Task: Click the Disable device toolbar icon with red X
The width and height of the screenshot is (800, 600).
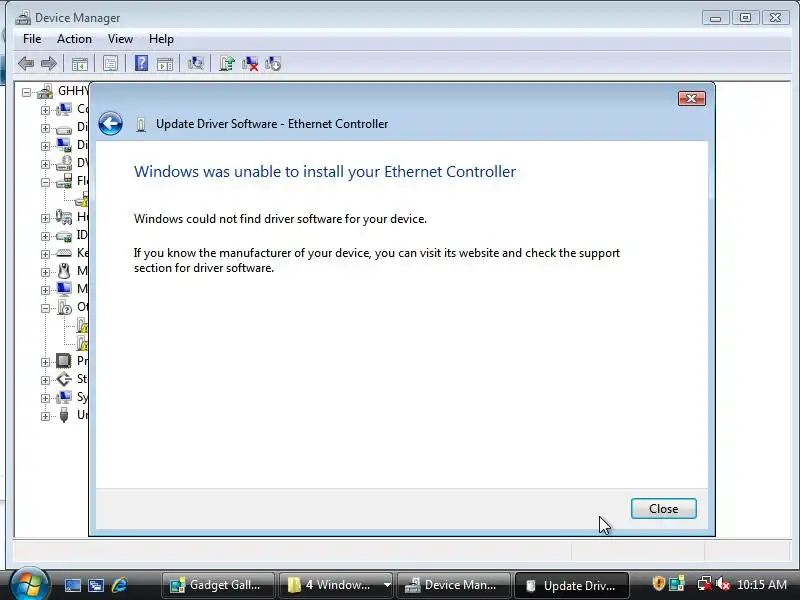Action: point(250,63)
